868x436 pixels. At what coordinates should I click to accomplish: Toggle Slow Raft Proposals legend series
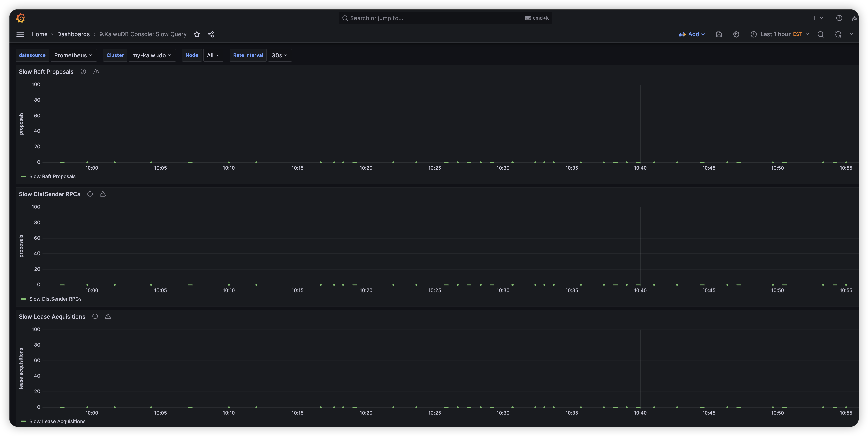pyautogui.click(x=52, y=176)
